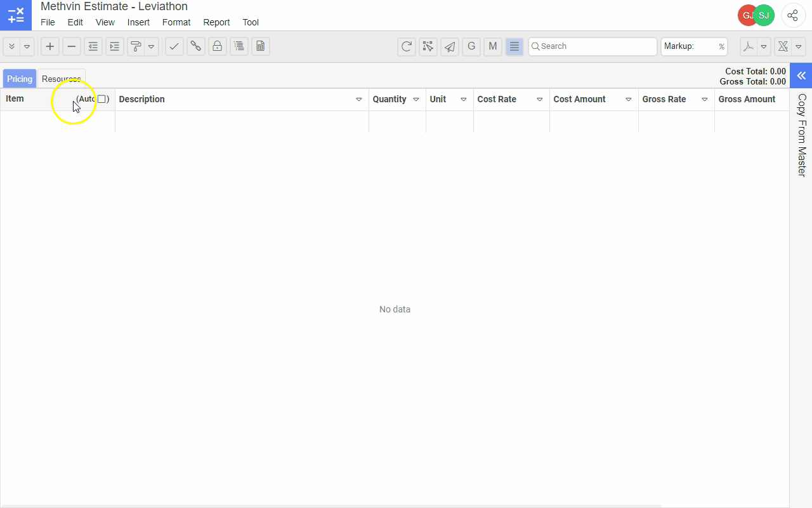Click the paper plane send icon
The height and width of the screenshot is (508, 812).
point(450,46)
